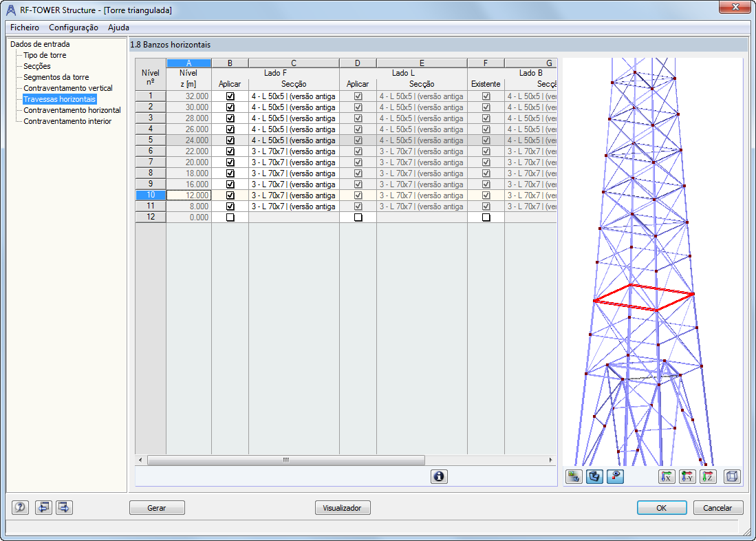The height and width of the screenshot is (541, 756).
Task: Open Contraventamento interior tree item
Action: pyautogui.click(x=67, y=121)
